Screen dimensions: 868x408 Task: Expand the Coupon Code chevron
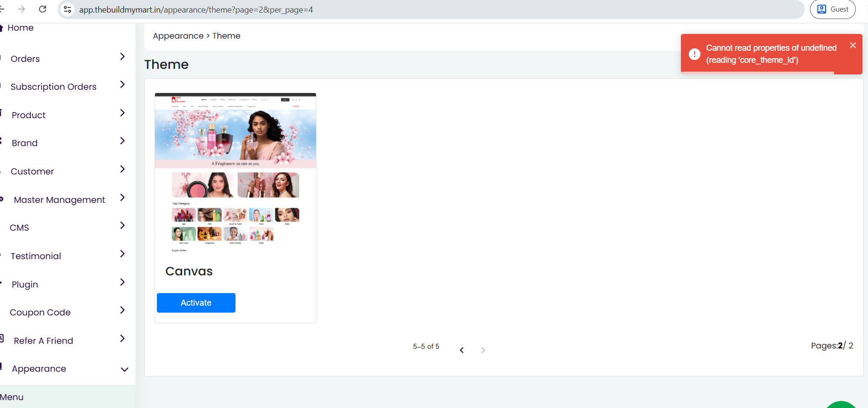(122, 310)
